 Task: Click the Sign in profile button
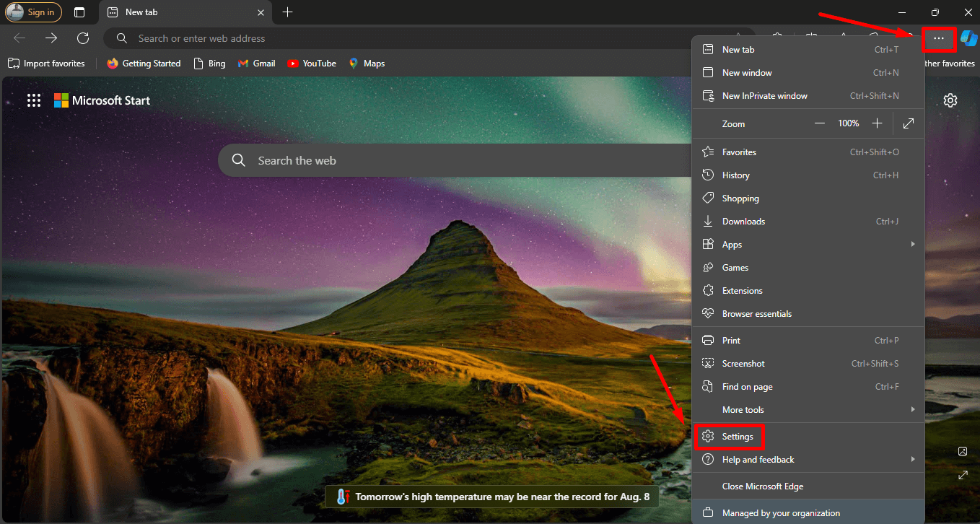coord(34,12)
